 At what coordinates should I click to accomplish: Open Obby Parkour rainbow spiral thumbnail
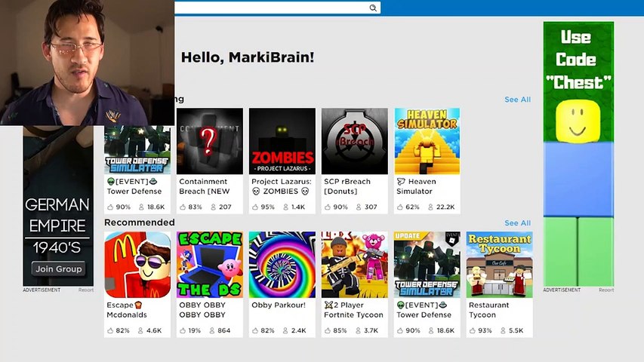coord(282,265)
